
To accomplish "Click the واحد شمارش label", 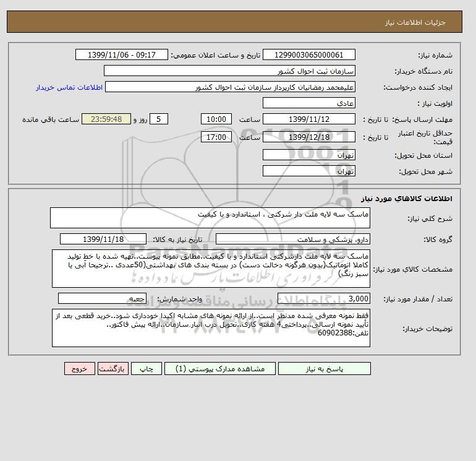I will point(179,299).
